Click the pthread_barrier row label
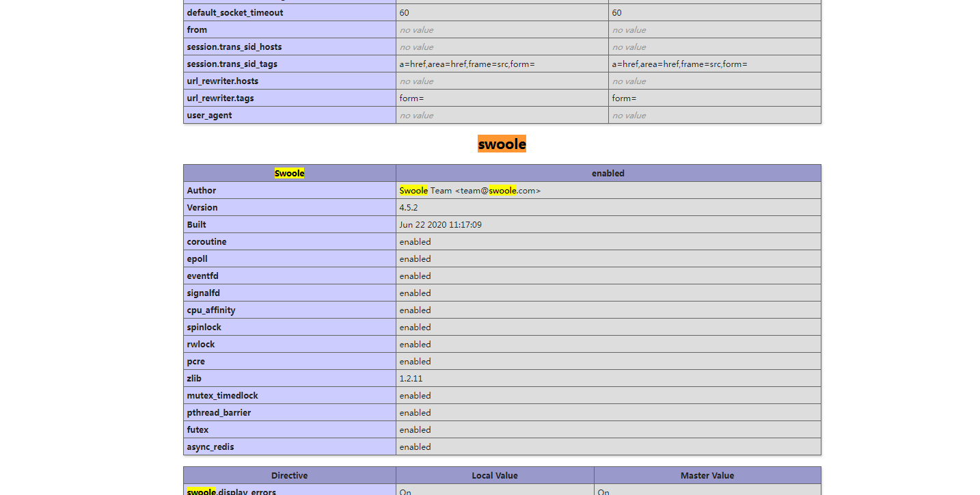980x495 pixels. point(219,413)
